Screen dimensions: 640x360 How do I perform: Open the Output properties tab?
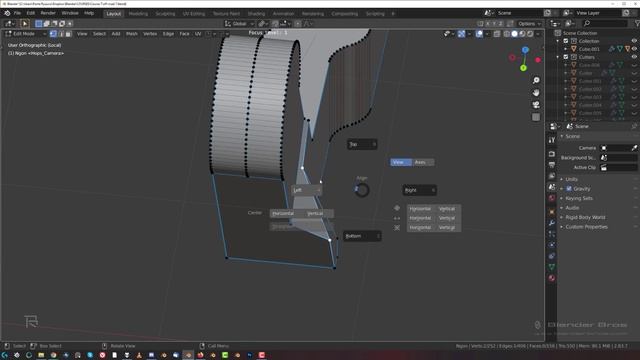click(552, 165)
